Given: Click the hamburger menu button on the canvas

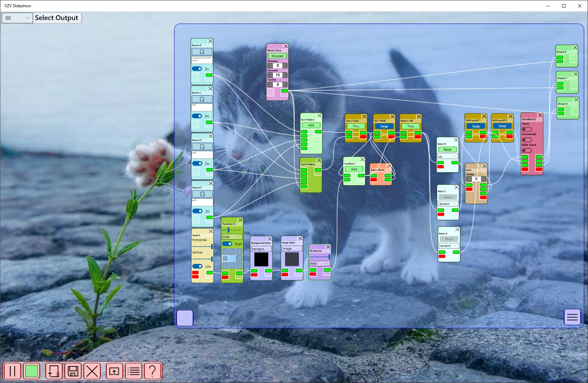Looking at the screenshot, I should point(572,317).
